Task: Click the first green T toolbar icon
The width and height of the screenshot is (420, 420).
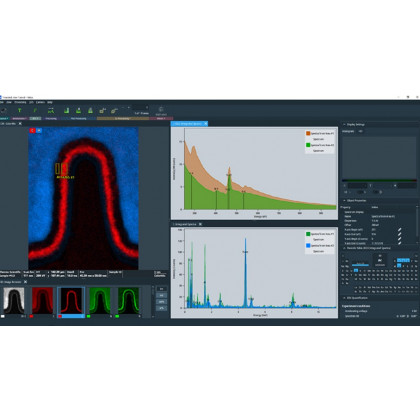Action: [x=19, y=110]
